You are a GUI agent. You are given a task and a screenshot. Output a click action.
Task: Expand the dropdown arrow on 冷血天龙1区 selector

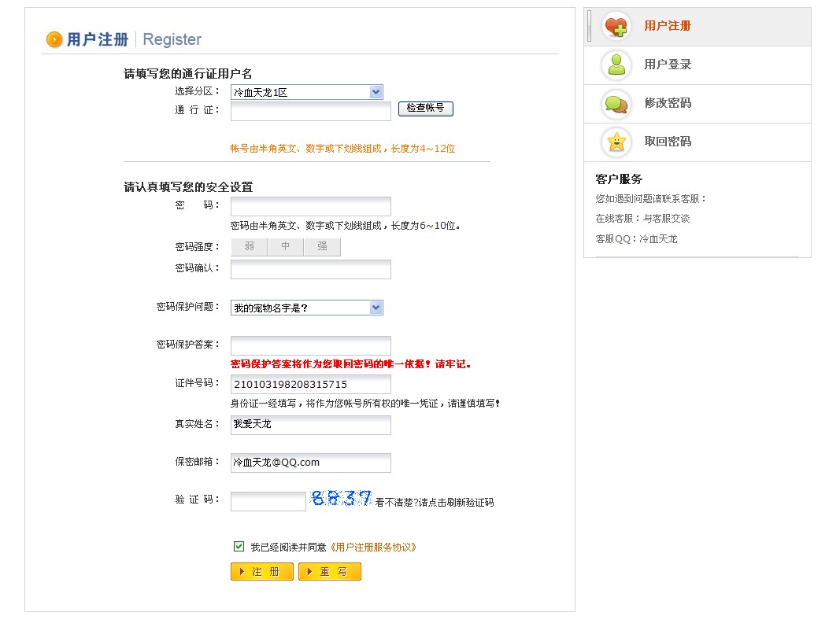pyautogui.click(x=376, y=91)
